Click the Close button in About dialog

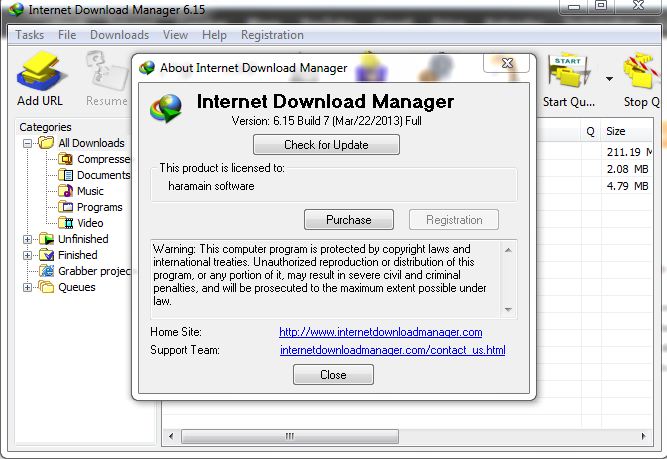point(333,374)
